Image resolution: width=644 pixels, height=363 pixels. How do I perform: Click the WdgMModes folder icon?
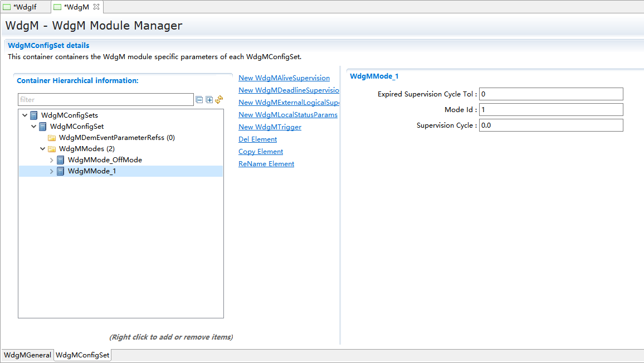click(x=52, y=149)
